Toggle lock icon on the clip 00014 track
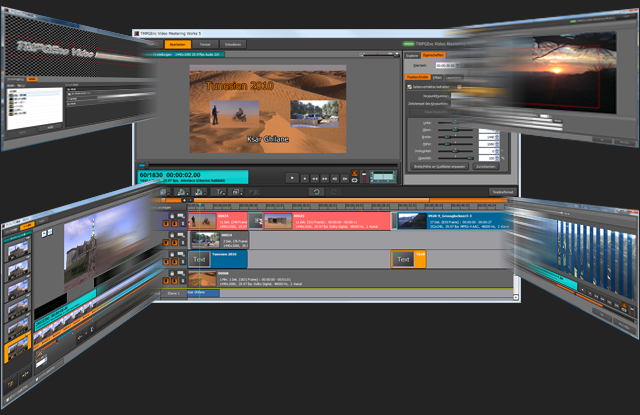The image size is (640, 415). click(172, 235)
